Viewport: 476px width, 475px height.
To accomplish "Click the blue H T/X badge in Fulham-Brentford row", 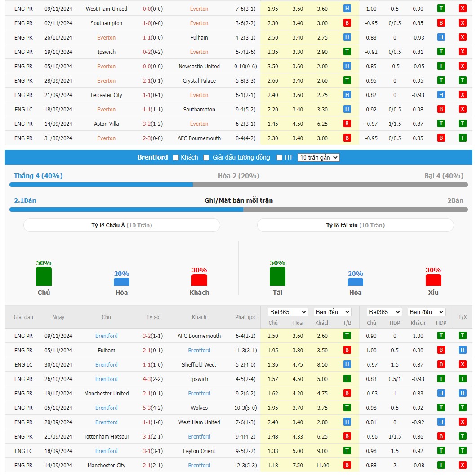I will tap(463, 350).
